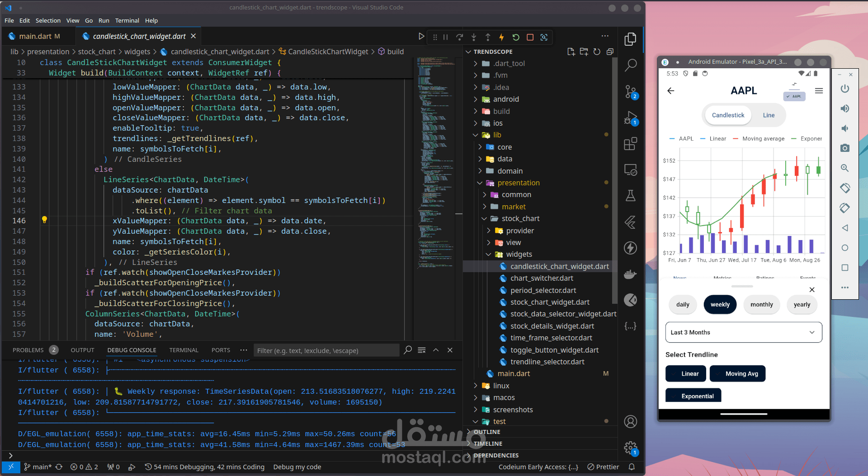Open the curly-braces {...} view
This screenshot has height=476, width=868.
pos(630,326)
